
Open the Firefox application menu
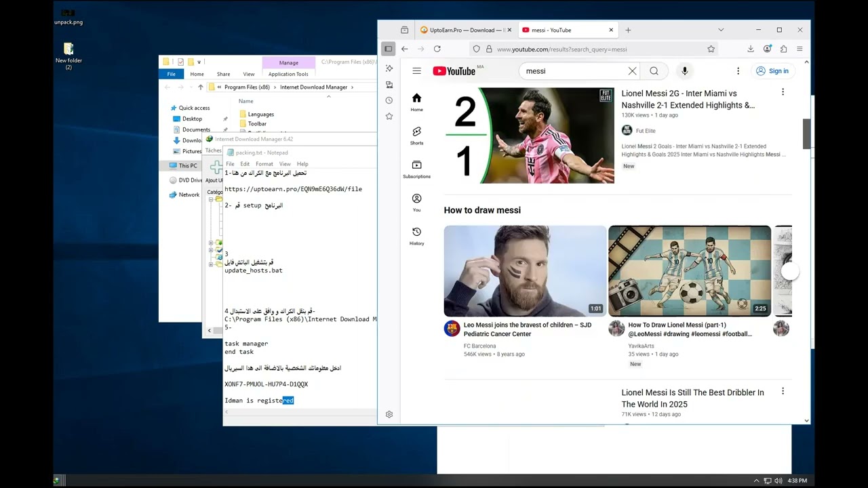coord(800,49)
